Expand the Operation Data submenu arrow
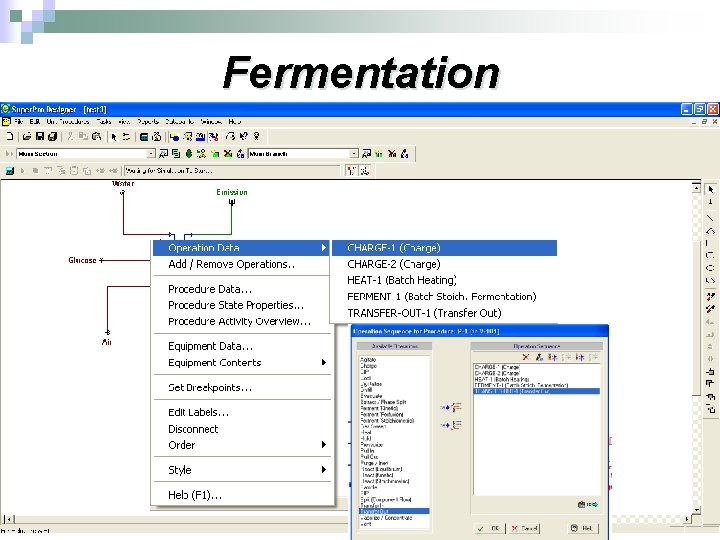 [324, 248]
